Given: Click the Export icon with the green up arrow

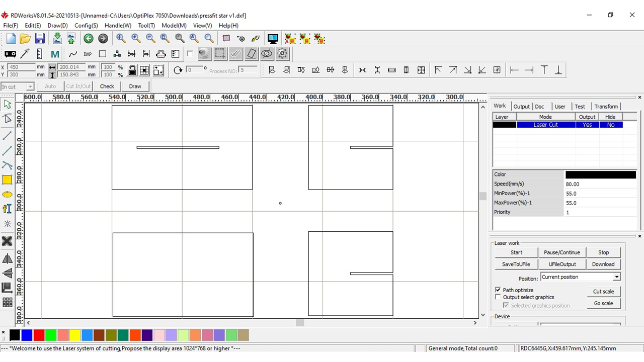Looking at the screenshot, I should pos(71,39).
